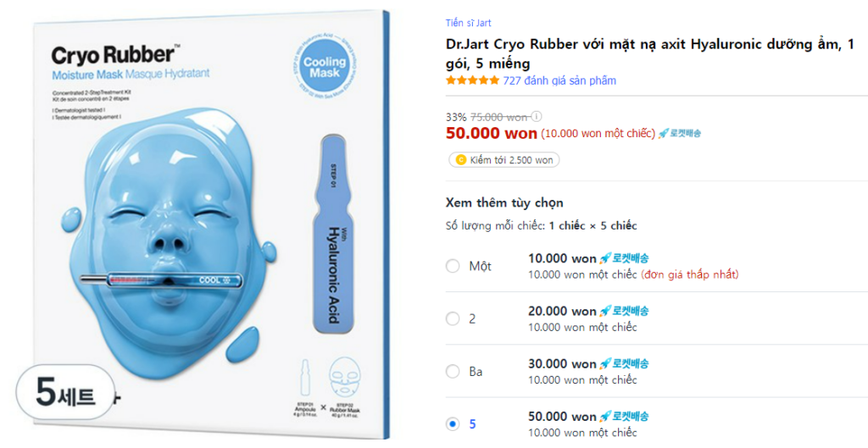
Task: Click the five-star rating icons
Action: tap(472, 80)
